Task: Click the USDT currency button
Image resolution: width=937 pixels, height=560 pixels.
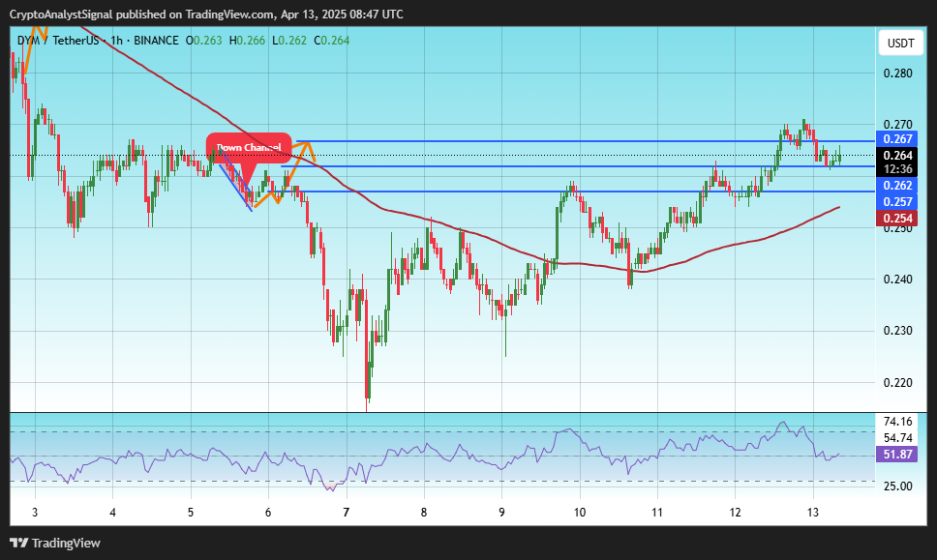Action: (x=900, y=43)
